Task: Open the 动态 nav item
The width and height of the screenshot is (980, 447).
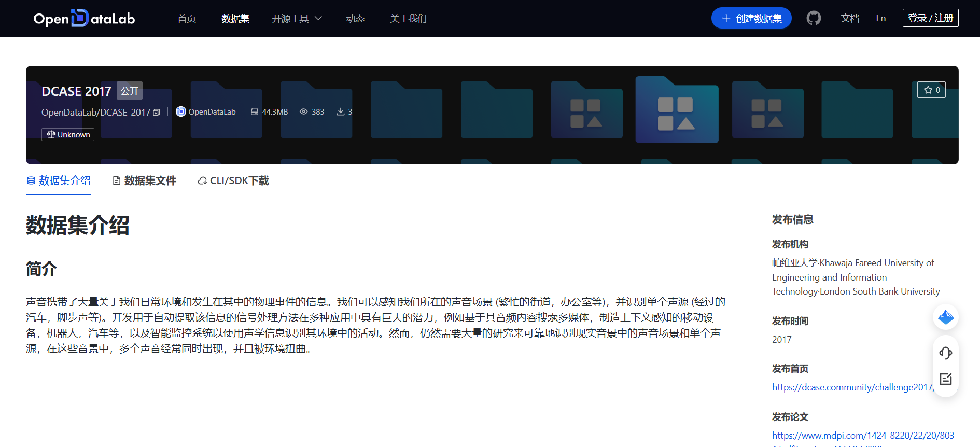Action: (355, 19)
